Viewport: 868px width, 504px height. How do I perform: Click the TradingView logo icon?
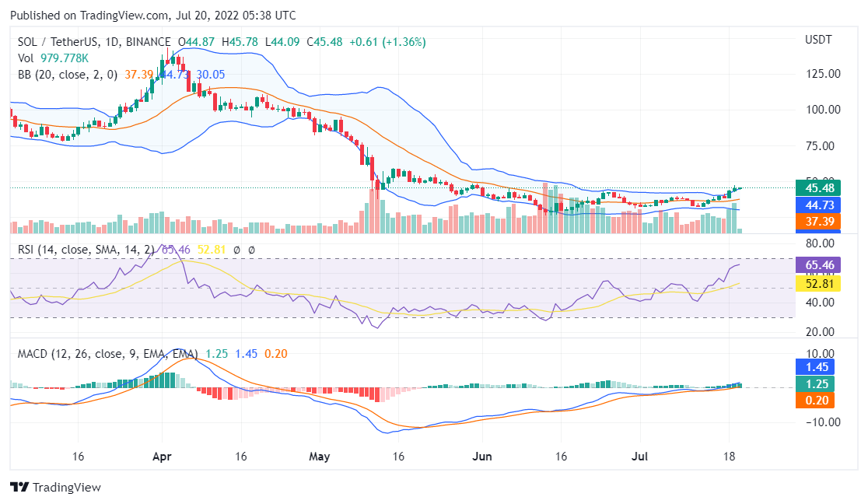point(19,487)
